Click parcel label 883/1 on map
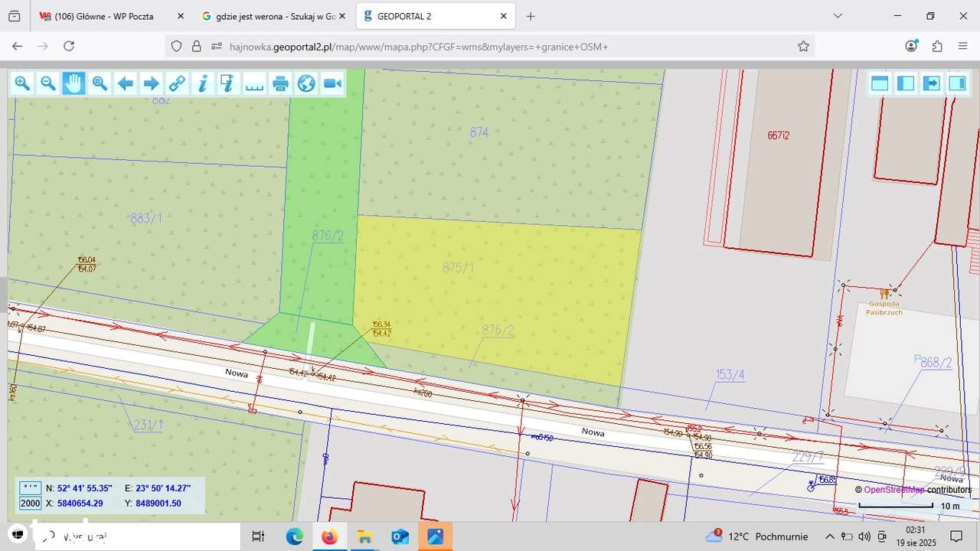Image resolution: width=980 pixels, height=551 pixels. point(146,218)
